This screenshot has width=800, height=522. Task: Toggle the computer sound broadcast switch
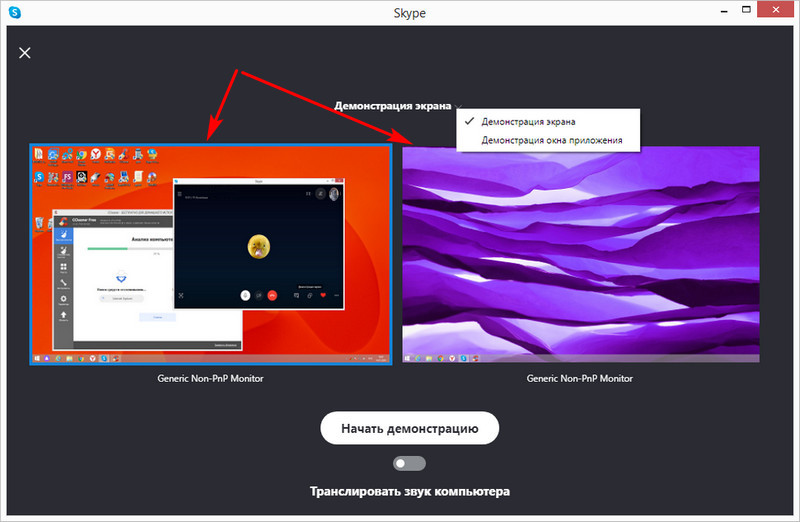pyautogui.click(x=409, y=463)
